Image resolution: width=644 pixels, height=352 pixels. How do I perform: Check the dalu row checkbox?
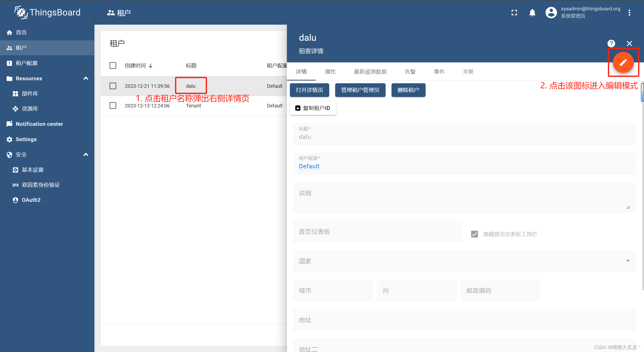113,86
